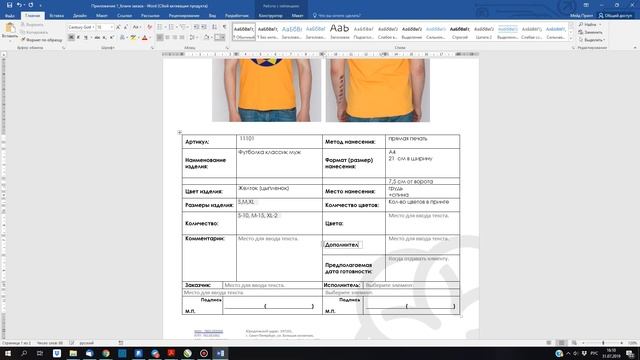Image resolution: width=640 pixels, height=360 pixels.
Task: Switch to Web Layout view icon
Action: point(574,343)
